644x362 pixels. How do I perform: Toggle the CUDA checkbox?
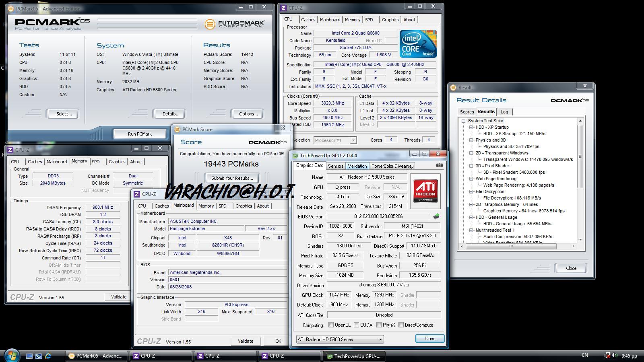pyautogui.click(x=356, y=325)
